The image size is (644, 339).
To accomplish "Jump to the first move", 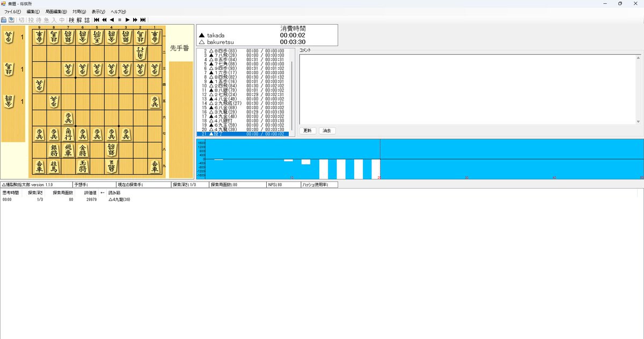I will tap(97, 20).
